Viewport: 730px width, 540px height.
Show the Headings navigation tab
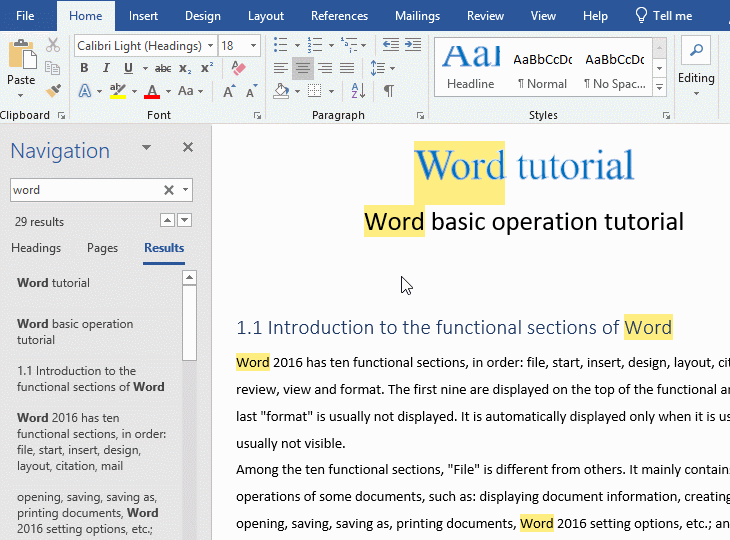pos(36,248)
